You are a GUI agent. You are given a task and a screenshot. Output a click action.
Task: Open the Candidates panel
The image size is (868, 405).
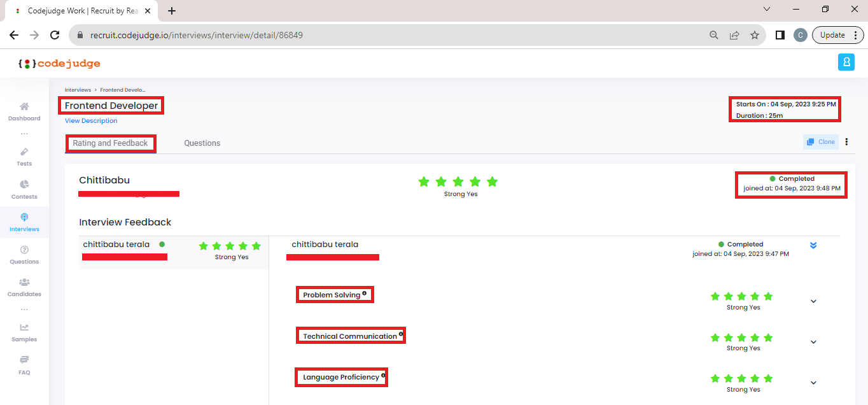(x=24, y=287)
